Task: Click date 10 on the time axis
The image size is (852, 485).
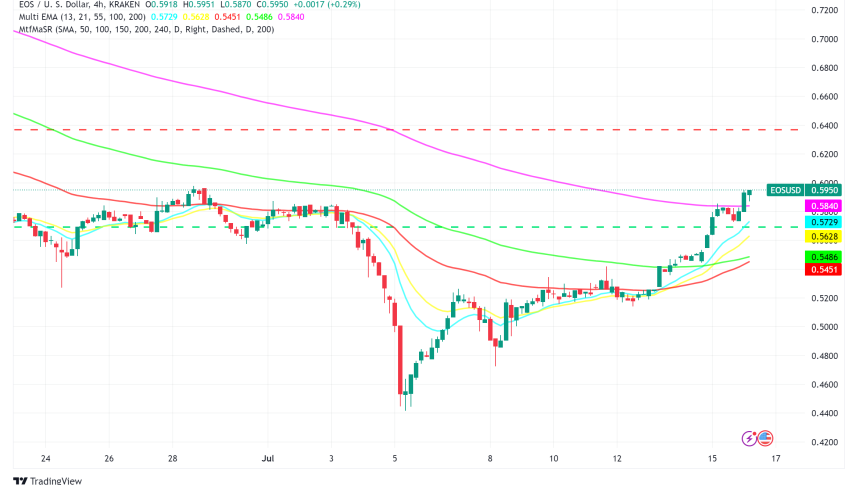Action: pos(553,458)
